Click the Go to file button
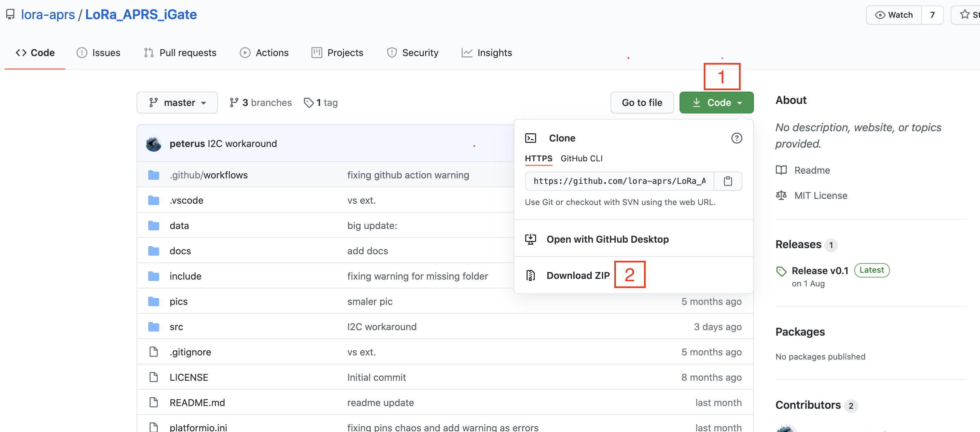Image resolution: width=980 pixels, height=432 pixels. pyautogui.click(x=642, y=103)
